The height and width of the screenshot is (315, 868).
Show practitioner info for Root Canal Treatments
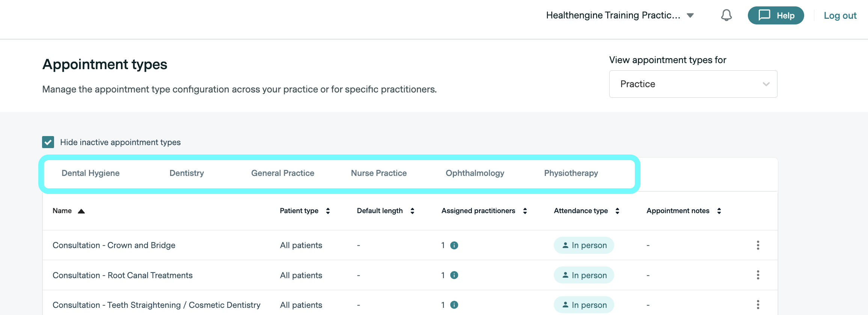454,275
